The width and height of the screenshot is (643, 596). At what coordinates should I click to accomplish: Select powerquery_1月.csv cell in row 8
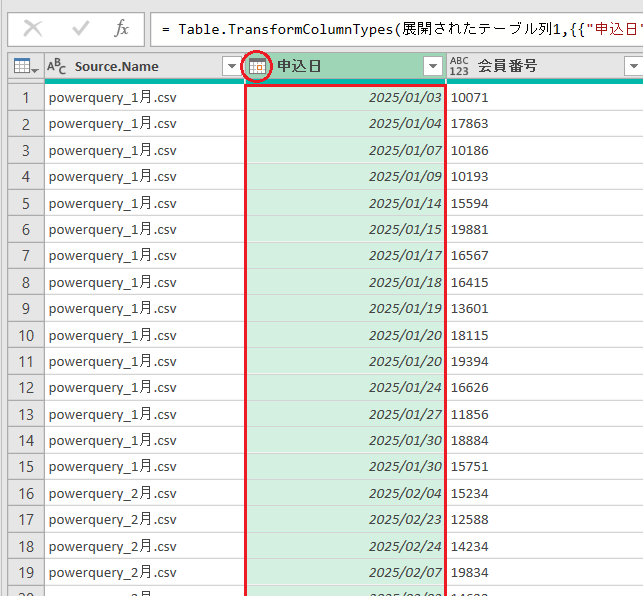click(144, 283)
